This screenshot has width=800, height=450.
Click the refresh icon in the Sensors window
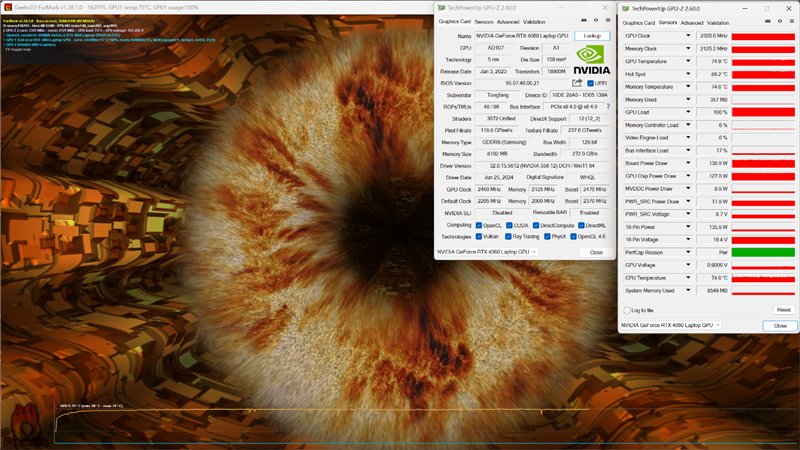(780, 21)
